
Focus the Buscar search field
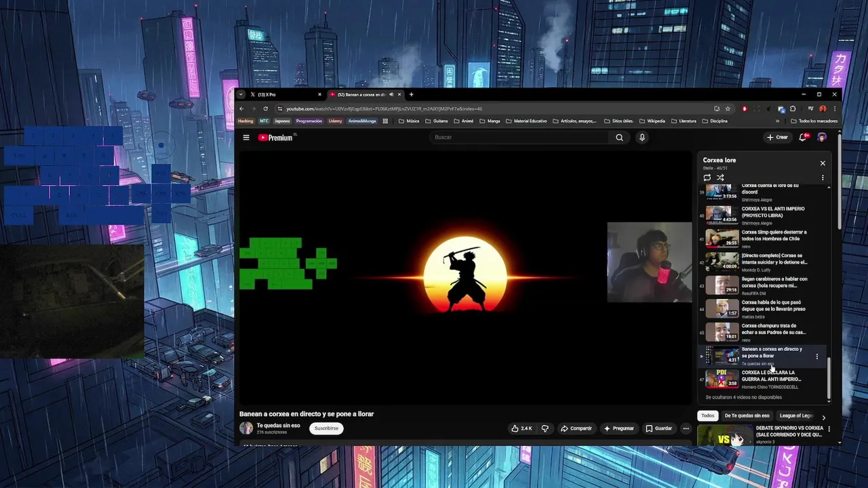point(521,138)
